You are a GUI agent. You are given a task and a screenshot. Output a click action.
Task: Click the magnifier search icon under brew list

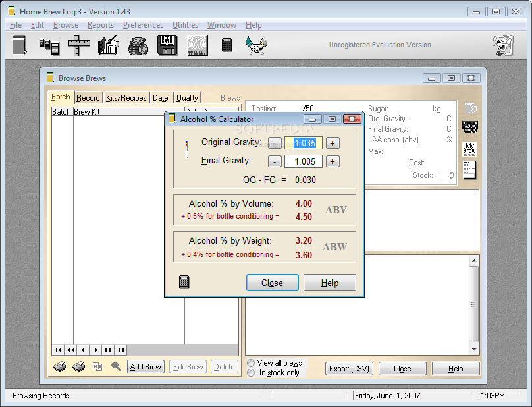pos(116,366)
